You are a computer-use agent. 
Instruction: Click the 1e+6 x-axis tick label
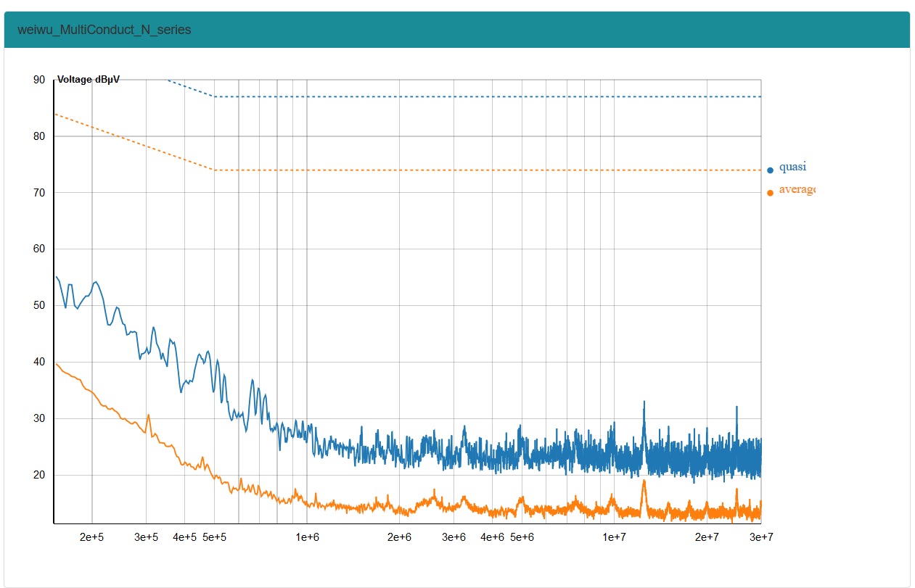(307, 537)
